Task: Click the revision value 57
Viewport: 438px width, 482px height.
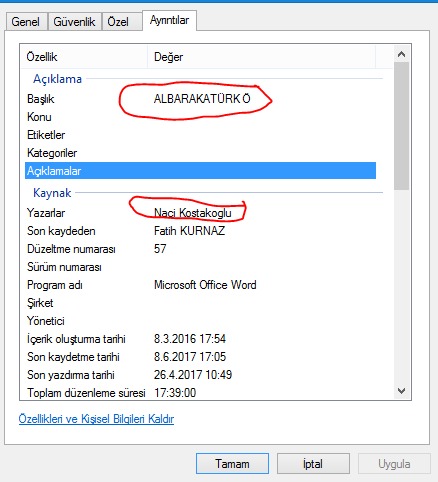Action: pyautogui.click(x=160, y=249)
